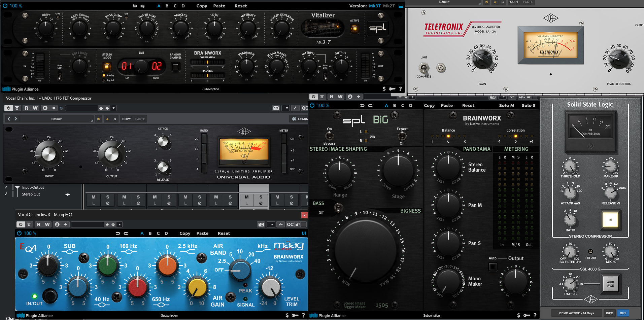Click the SSL HR-dB headroom screw
Screen dimensions: 644x320
[590, 251]
